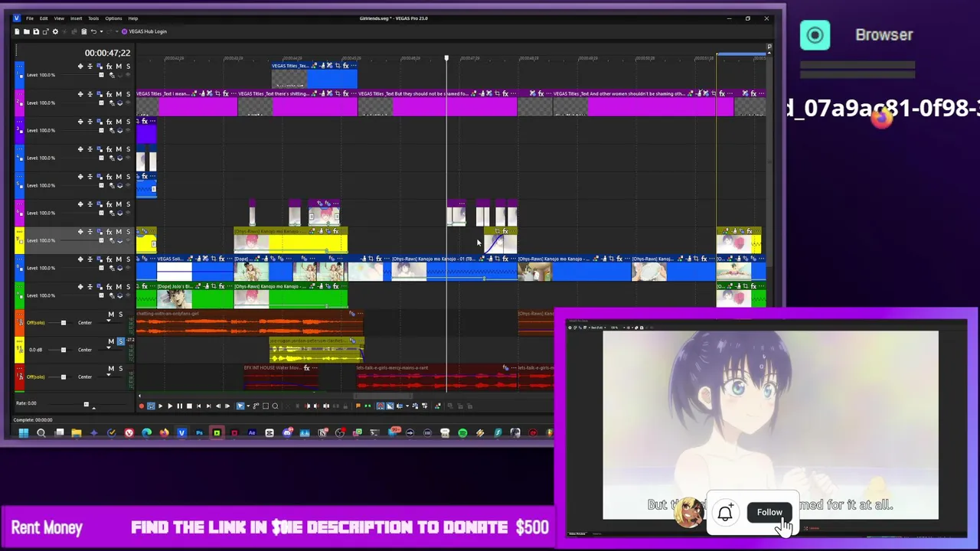Image resolution: width=980 pixels, height=551 pixels.
Task: Open After Effects from the taskbar
Action: [x=252, y=432]
